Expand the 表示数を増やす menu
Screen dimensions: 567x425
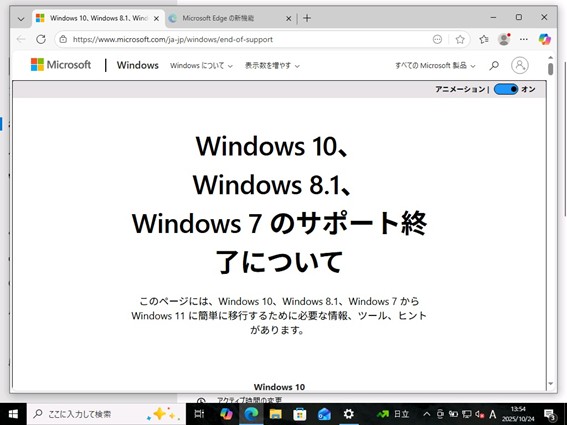click(272, 65)
